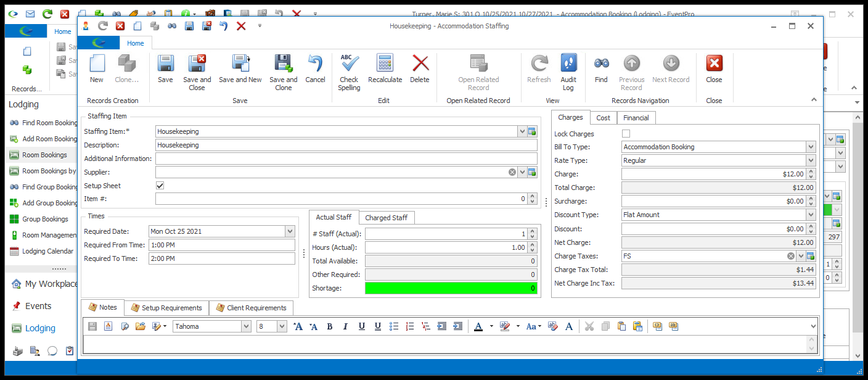Click the bold B icon in Notes toolbar

click(x=329, y=326)
